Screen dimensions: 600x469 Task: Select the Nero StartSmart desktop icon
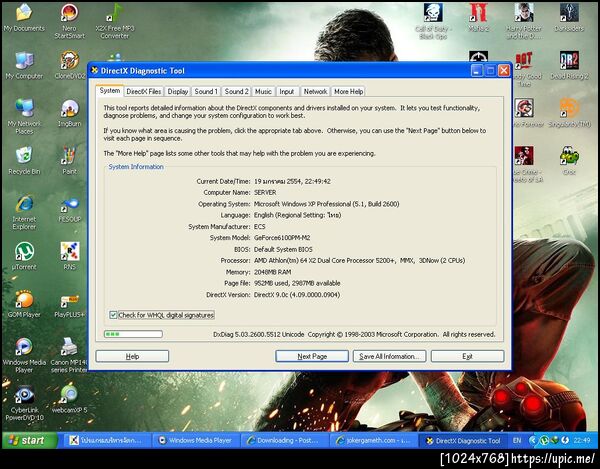(x=69, y=21)
